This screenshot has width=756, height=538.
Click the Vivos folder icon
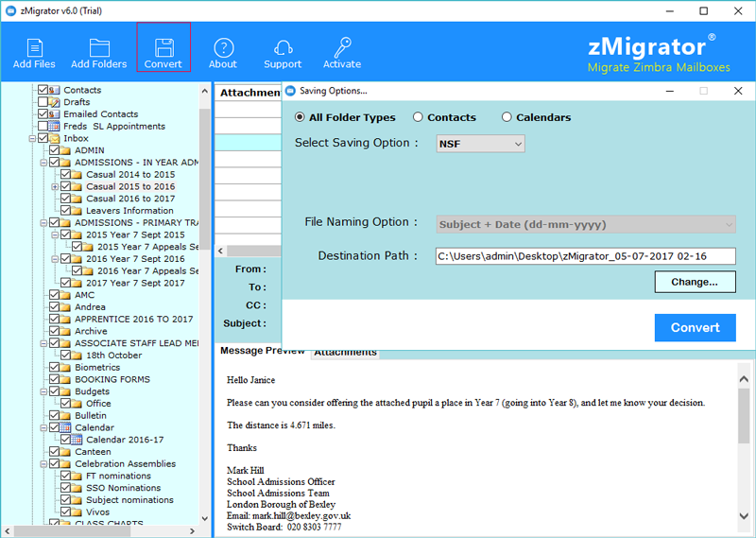coord(77,512)
